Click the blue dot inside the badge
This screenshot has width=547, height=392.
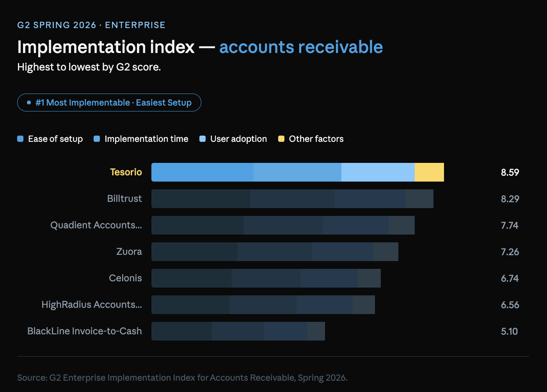coord(29,102)
